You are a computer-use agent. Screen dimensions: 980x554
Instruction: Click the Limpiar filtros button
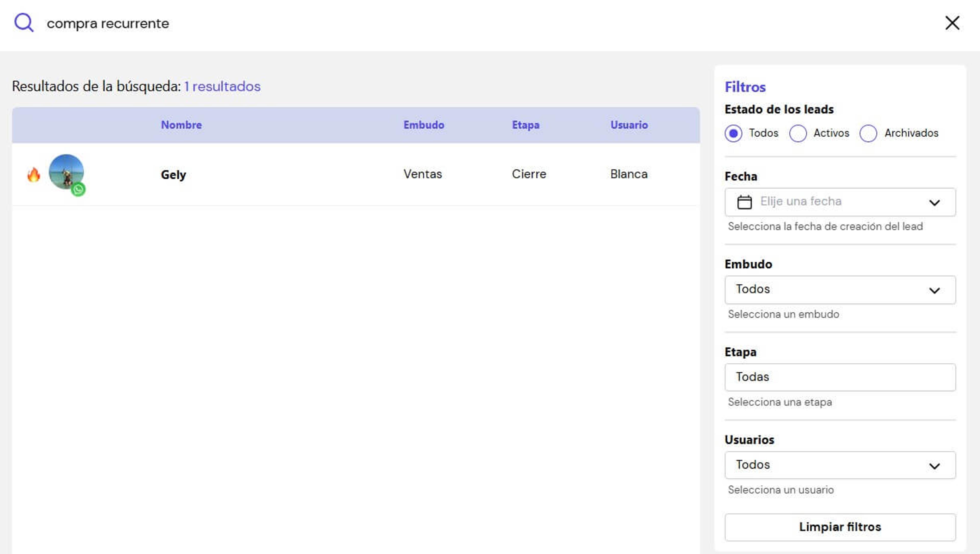[840, 527]
